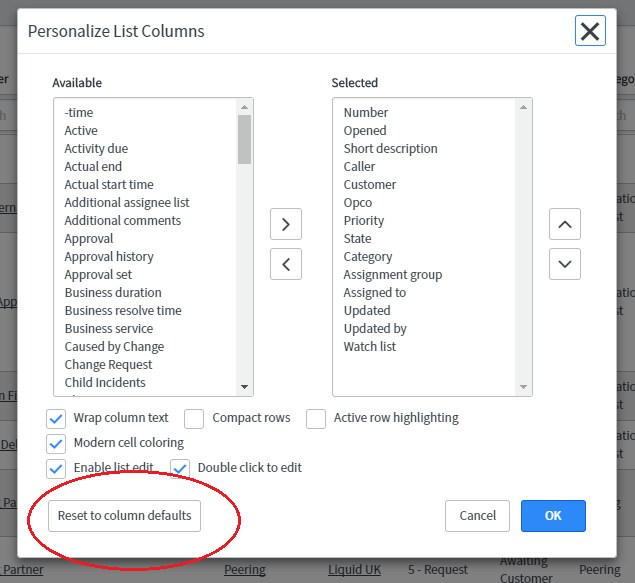Click Available list scroll-up arrow

(244, 107)
